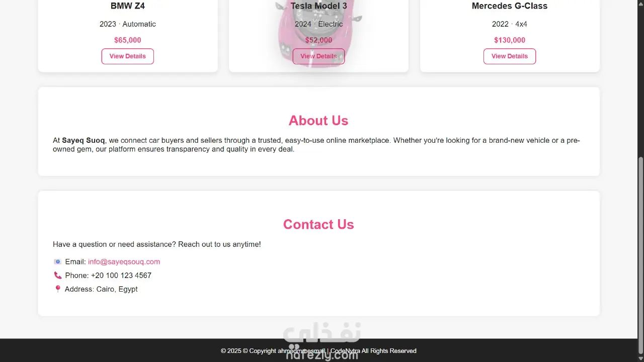
Task: Click the bold Sayeq Suoq text
Action: [84, 141]
